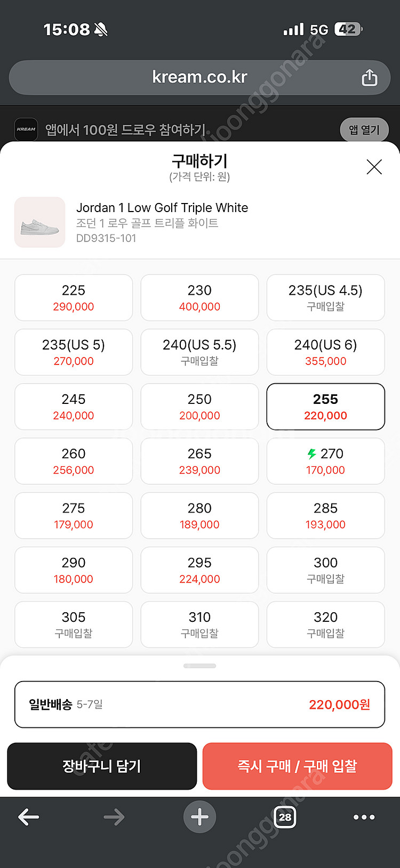Screen dimensions: 400x868
Task: Tap the Jordan 1 Low shoe thumbnail
Action: coord(40,222)
